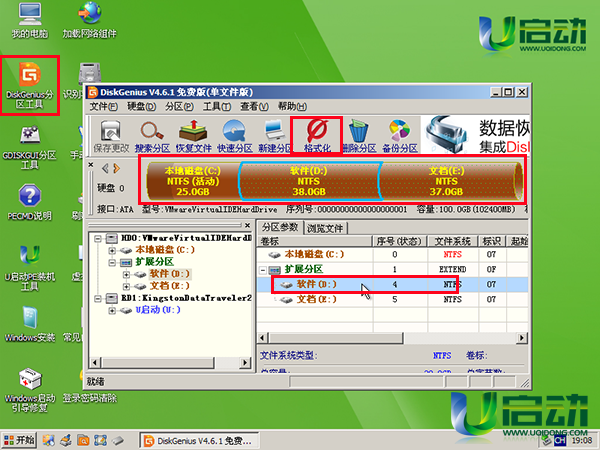Open the 工具(T) menu
The height and width of the screenshot is (450, 600).
click(x=217, y=106)
